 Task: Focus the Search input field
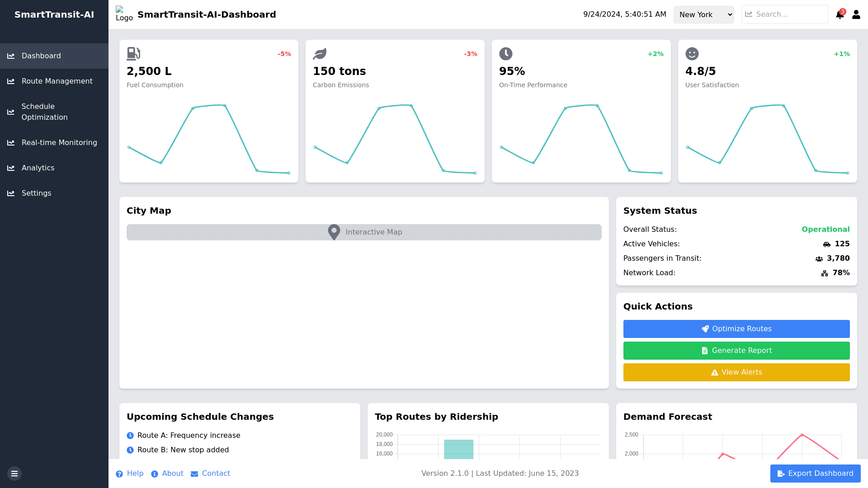pos(789,14)
